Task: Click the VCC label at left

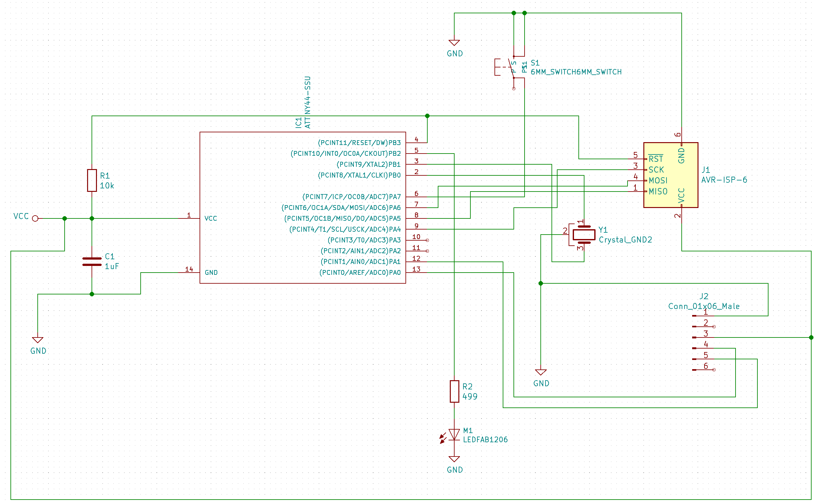Action: [x=21, y=216]
